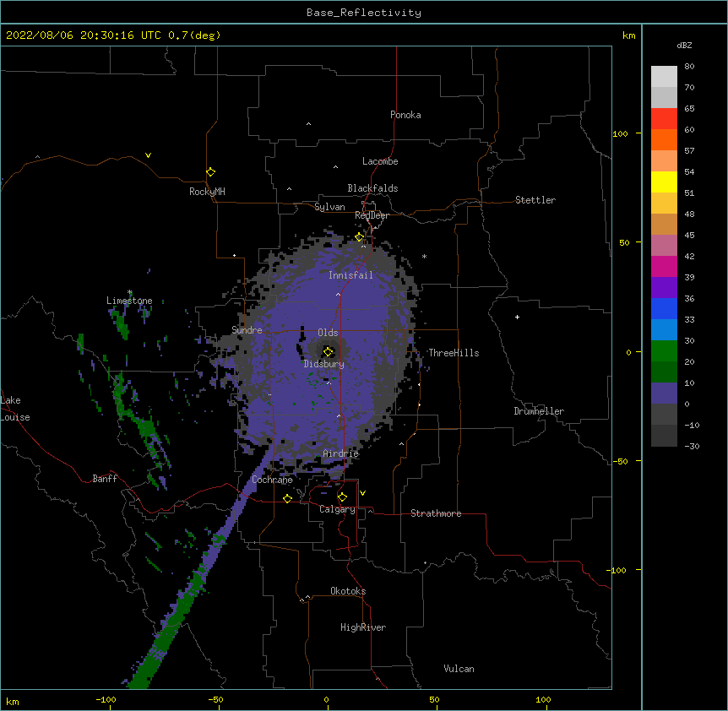Click the Lake Louise label
Viewport: 728px width, 711px height.
click(15, 409)
